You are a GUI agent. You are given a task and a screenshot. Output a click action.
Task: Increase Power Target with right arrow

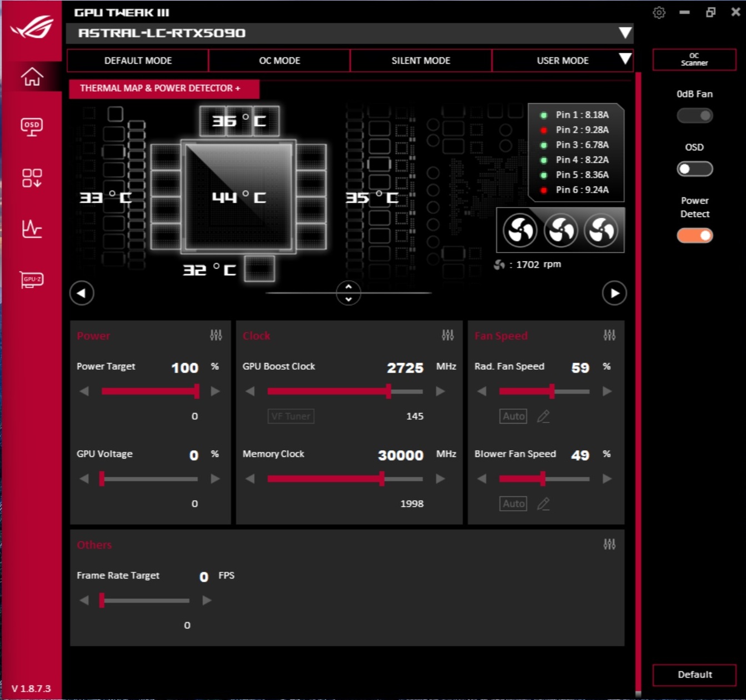216,391
